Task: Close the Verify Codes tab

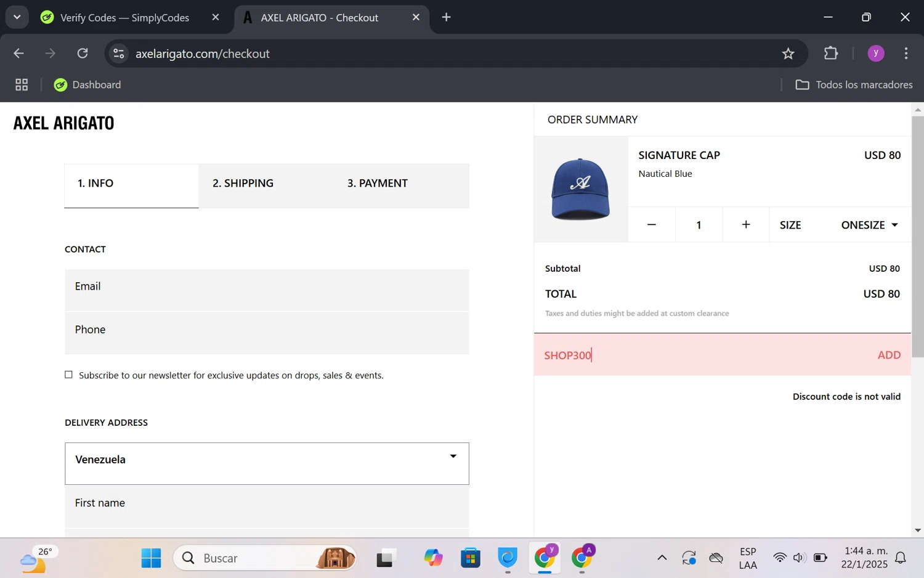Action: [216, 17]
